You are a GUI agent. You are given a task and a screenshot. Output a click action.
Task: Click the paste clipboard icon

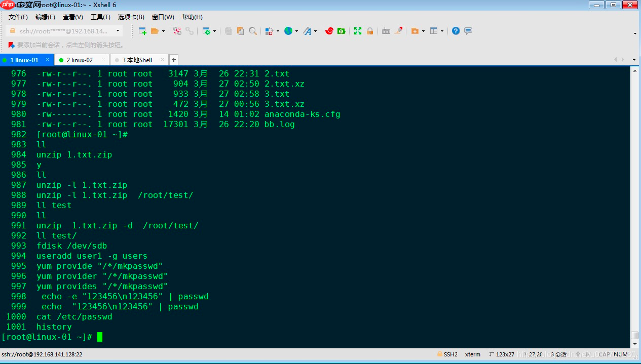pyautogui.click(x=240, y=31)
